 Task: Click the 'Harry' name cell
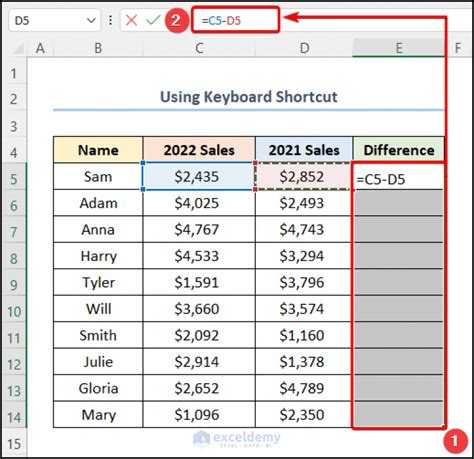click(x=98, y=256)
